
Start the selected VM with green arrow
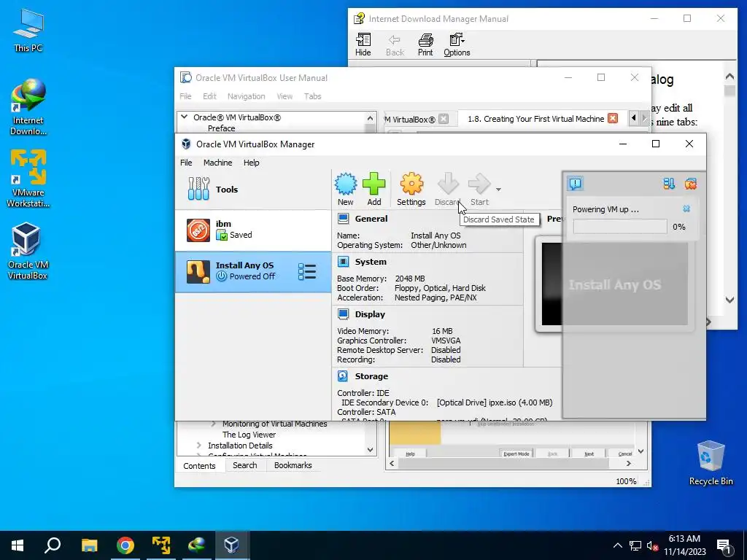[479, 189]
